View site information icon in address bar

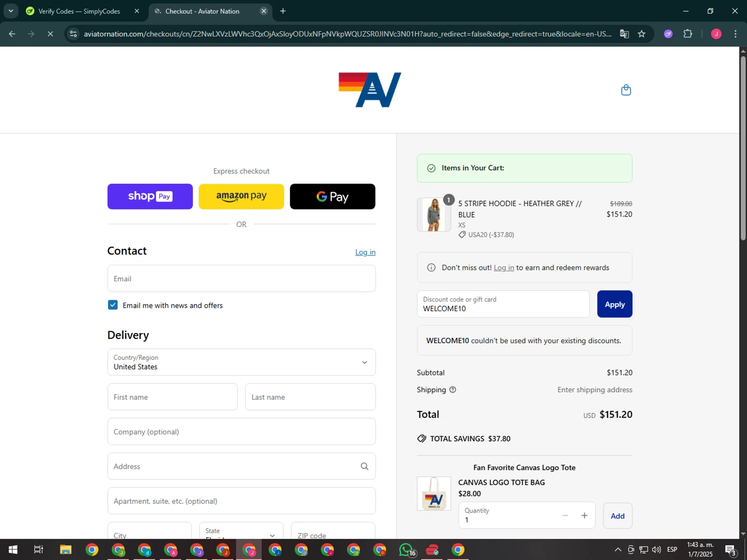[73, 34]
